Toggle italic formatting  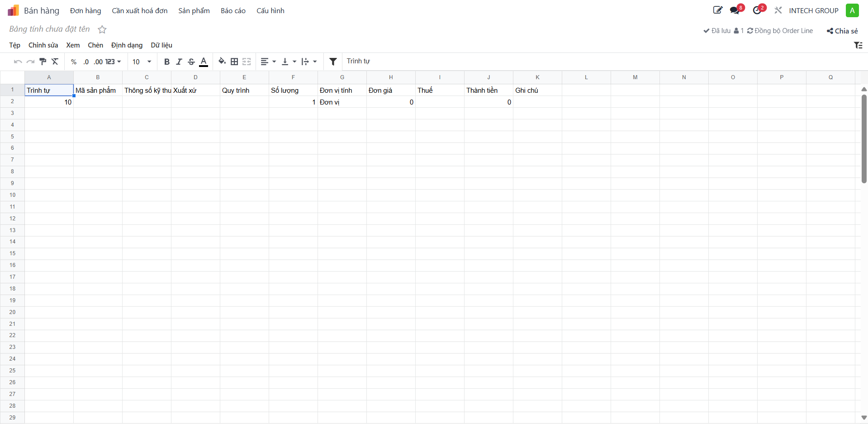(x=179, y=62)
